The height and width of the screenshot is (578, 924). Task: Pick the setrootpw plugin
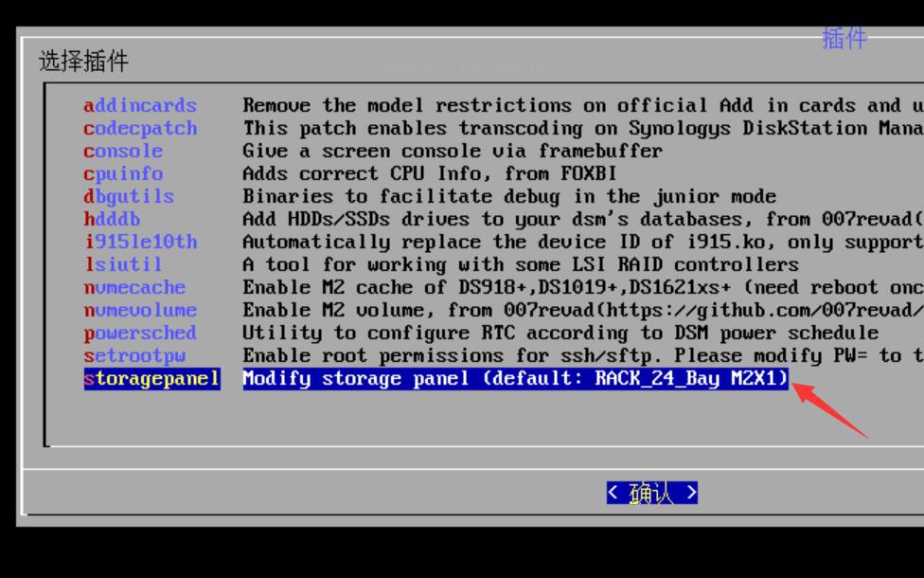[134, 355]
